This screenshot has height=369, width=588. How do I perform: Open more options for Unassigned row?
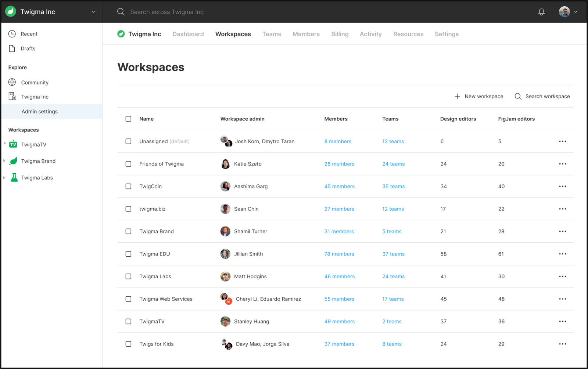(563, 141)
